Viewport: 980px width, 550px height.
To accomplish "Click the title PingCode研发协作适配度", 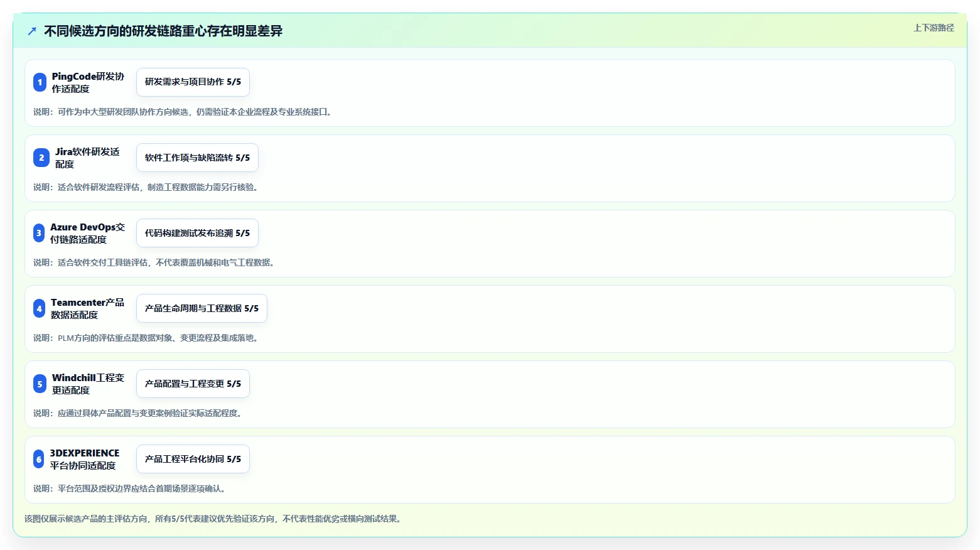I will tap(88, 82).
